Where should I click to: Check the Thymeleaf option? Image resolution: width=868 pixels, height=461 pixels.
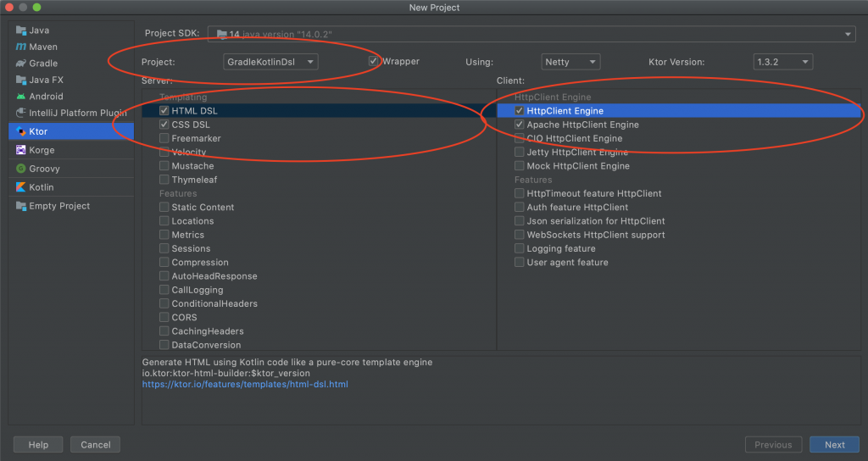click(164, 180)
